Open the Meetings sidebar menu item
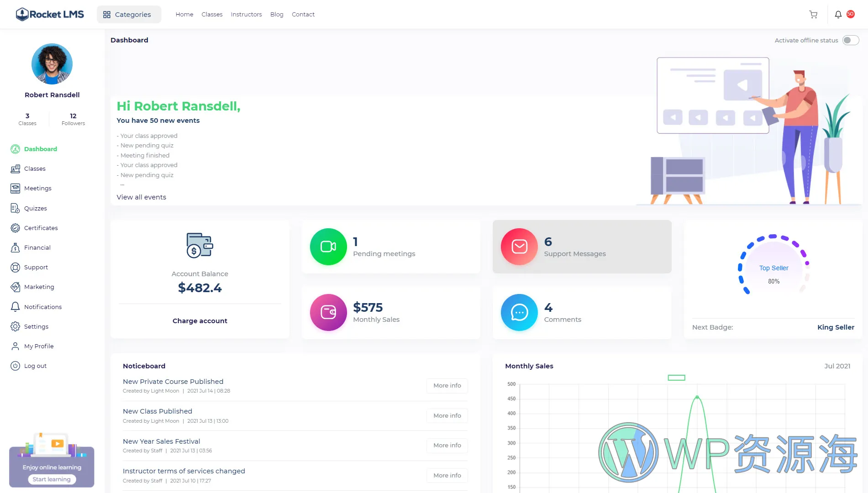Image resolution: width=868 pixels, height=493 pixels. tap(38, 188)
